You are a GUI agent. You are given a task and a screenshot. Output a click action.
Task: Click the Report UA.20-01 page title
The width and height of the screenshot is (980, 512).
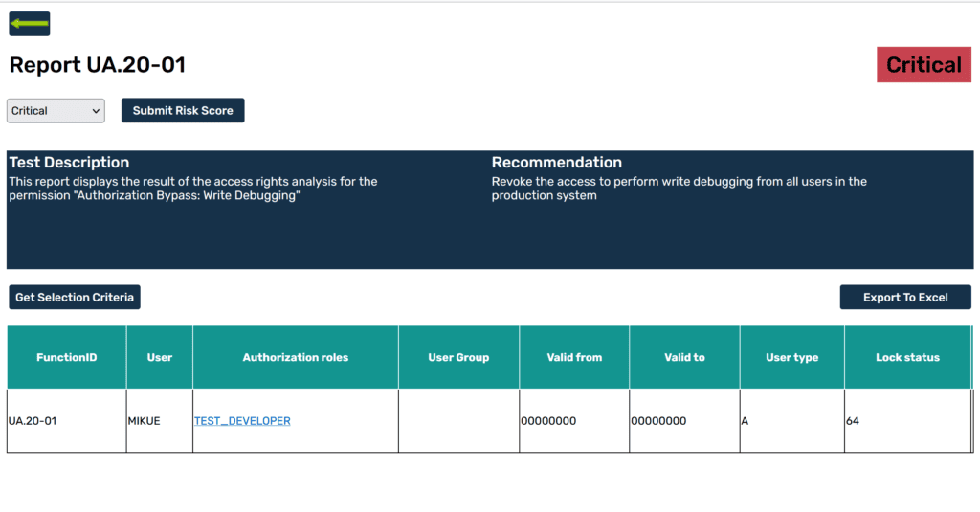[x=98, y=65]
